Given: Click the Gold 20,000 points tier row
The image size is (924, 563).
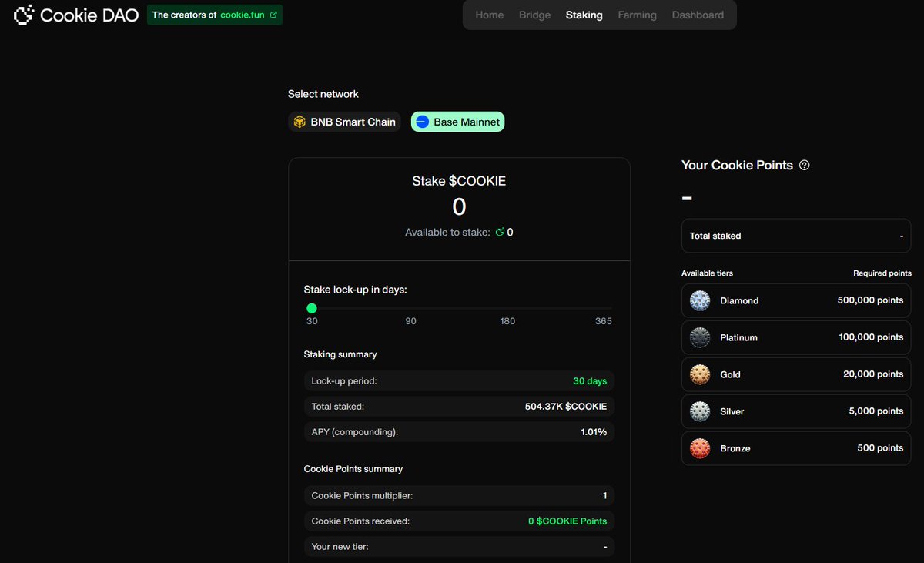Looking at the screenshot, I should click(796, 374).
